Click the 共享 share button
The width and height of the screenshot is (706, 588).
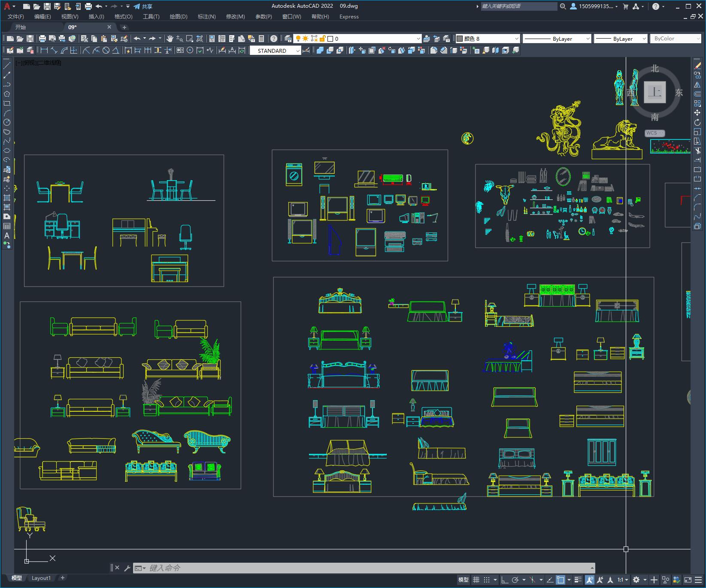(143, 6)
